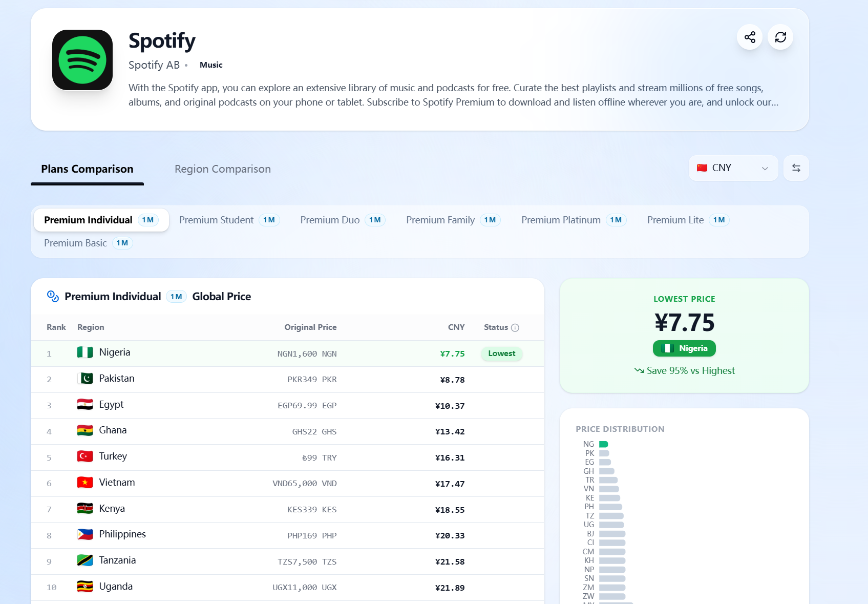This screenshot has width=868, height=604.
Task: Switch to Region Comparison tab
Action: [223, 169]
